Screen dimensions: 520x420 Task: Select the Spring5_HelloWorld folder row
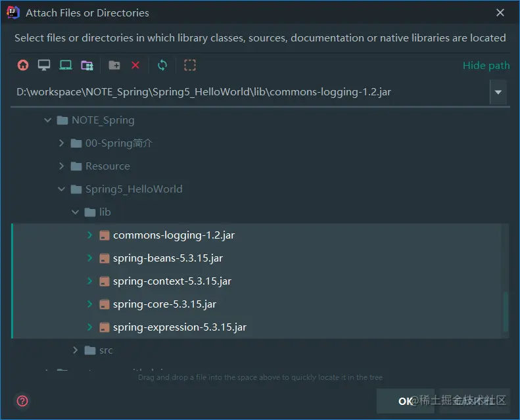(260, 189)
